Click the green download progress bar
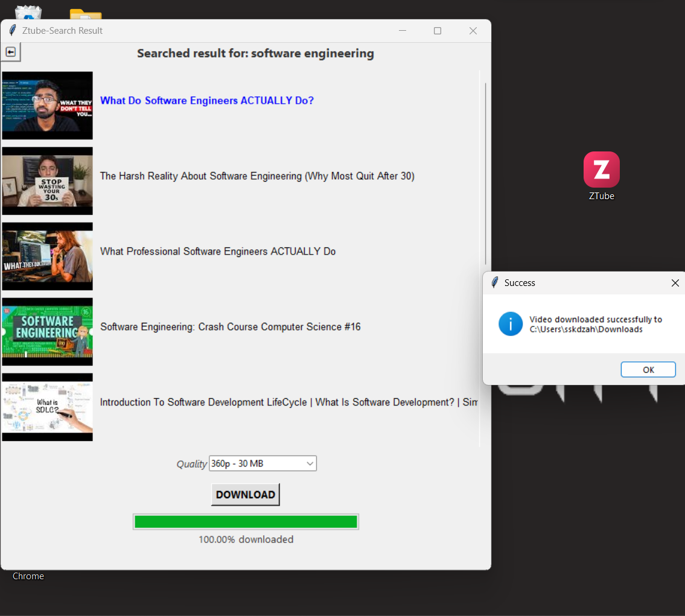685x616 pixels. coord(246,522)
